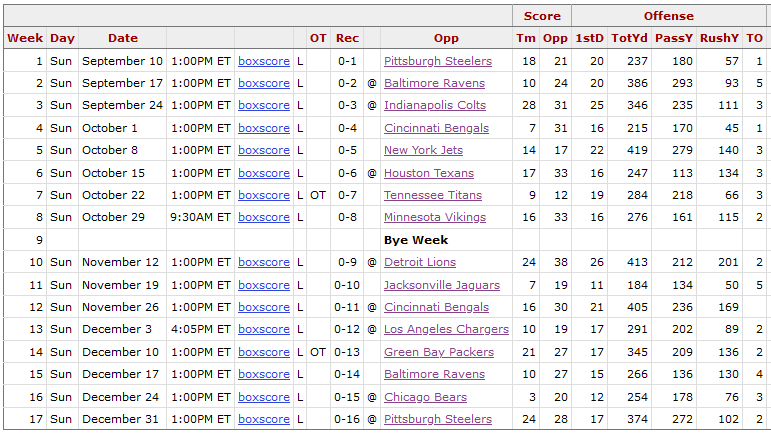Click the Jacksonville Jaguars link
Image resolution: width=771 pixels, height=436 pixels.
tap(442, 286)
